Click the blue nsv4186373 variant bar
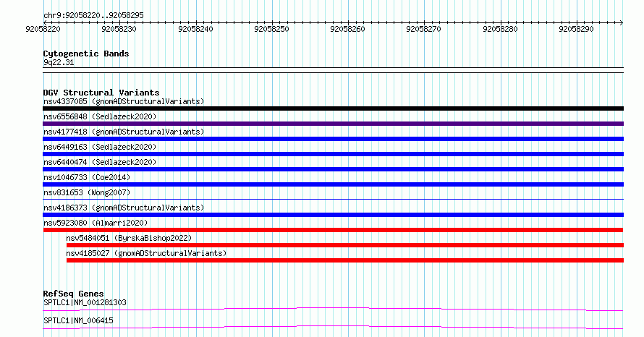The height and width of the screenshot is (337, 644). point(333,215)
